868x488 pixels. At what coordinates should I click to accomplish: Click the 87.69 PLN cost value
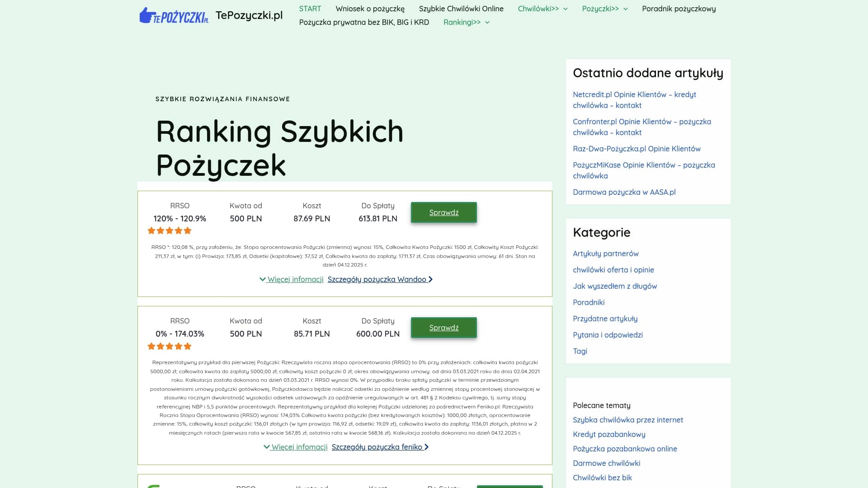point(311,219)
